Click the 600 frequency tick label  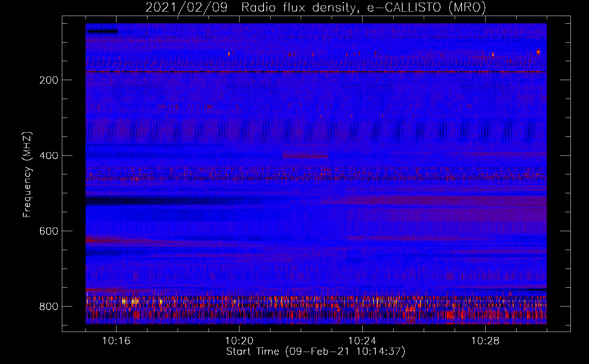[x=49, y=232]
